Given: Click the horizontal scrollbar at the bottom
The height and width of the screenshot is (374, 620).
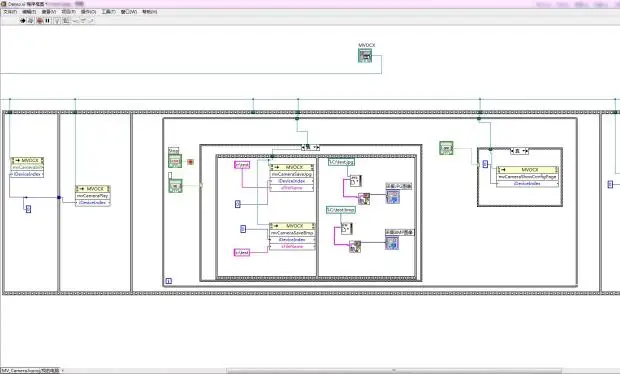Looking at the screenshot, I should point(393,370).
